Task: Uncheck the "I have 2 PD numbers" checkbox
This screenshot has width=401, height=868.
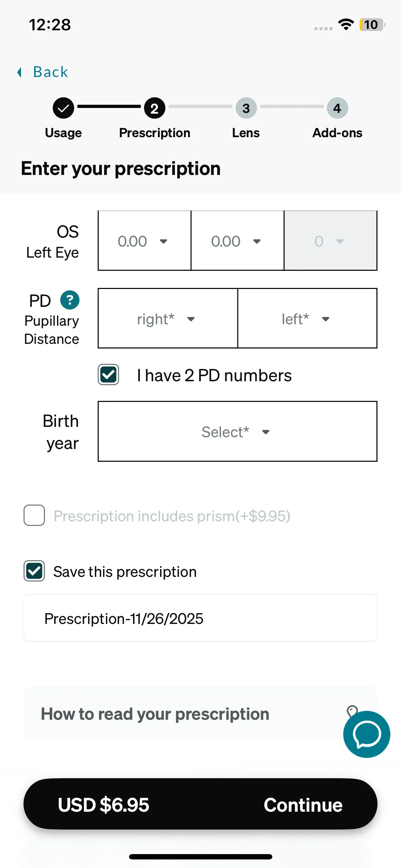Action: click(108, 375)
